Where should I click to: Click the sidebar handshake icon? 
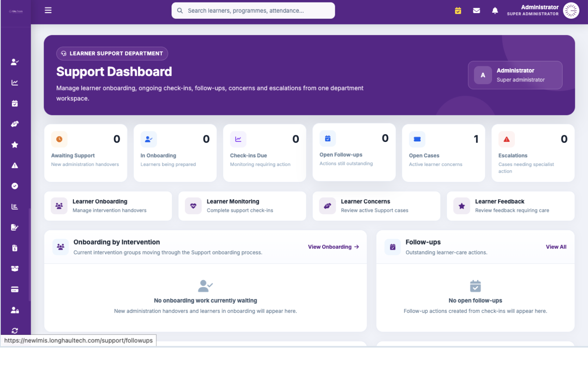[15, 124]
